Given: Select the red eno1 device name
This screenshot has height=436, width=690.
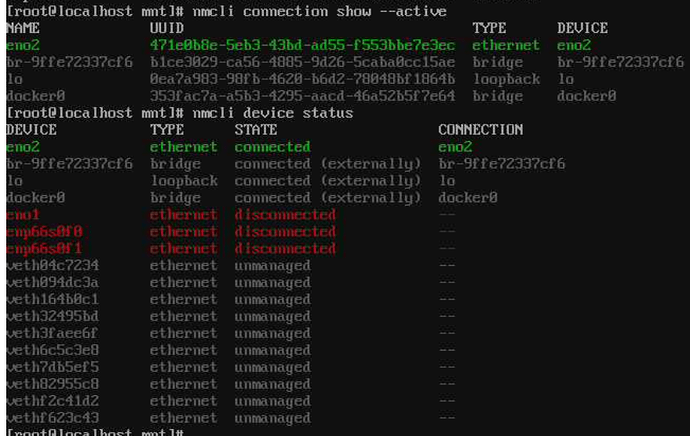Looking at the screenshot, I should (x=23, y=215).
